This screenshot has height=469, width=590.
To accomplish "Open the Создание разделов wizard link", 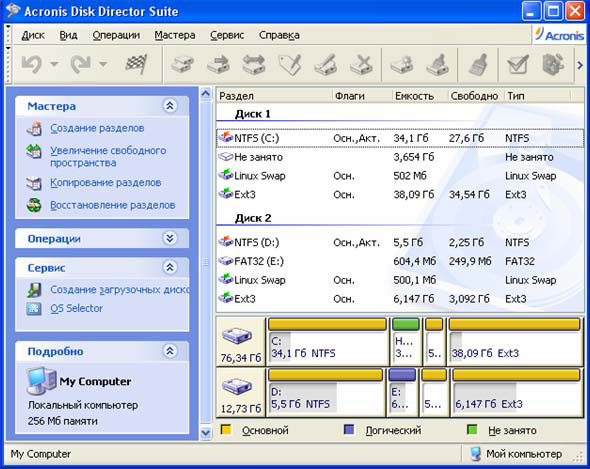I will coord(97,128).
